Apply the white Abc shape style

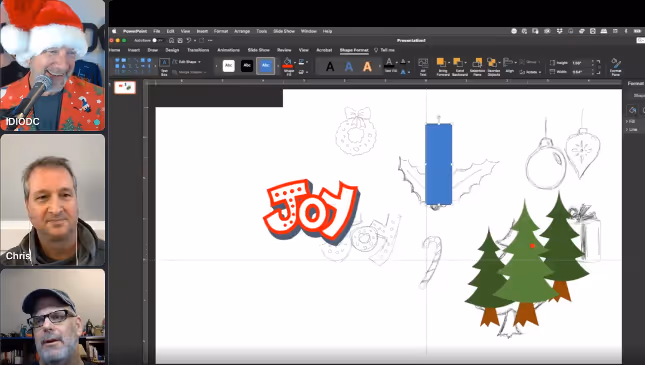click(229, 65)
